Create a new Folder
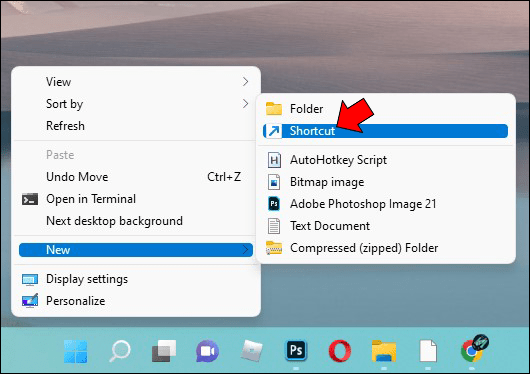The image size is (530, 374). tap(385, 109)
